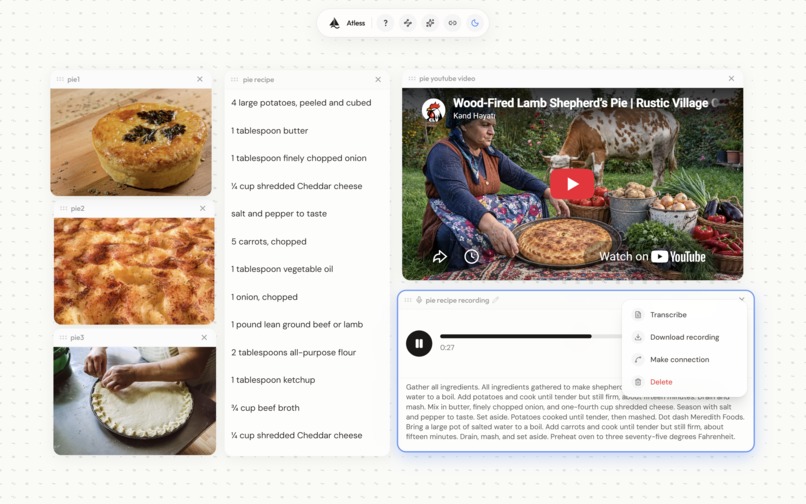The width and height of the screenshot is (806, 504).
Task: Click the pencil icon to rename the recording
Action: [x=496, y=300]
